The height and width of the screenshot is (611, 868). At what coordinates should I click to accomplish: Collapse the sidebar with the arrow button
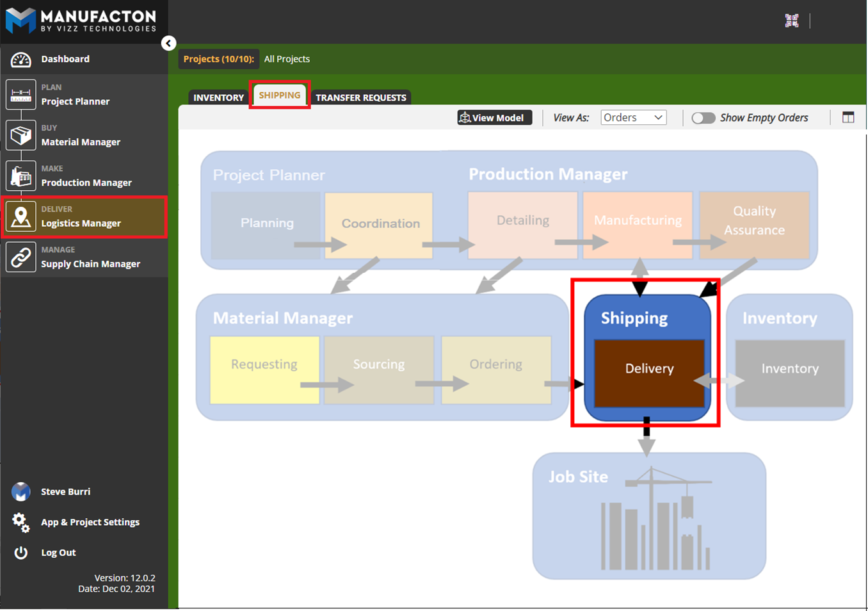click(x=168, y=43)
